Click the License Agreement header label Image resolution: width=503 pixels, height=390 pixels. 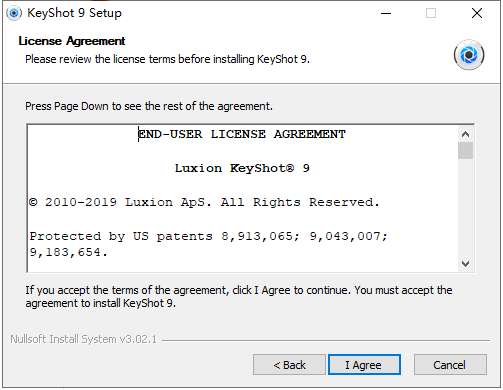pyautogui.click(x=72, y=41)
